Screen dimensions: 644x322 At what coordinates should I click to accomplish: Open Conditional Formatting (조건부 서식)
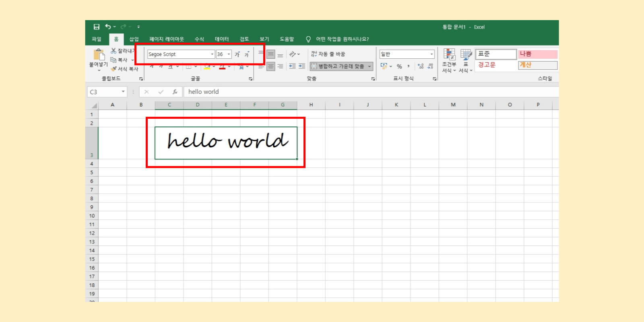[x=449, y=61]
